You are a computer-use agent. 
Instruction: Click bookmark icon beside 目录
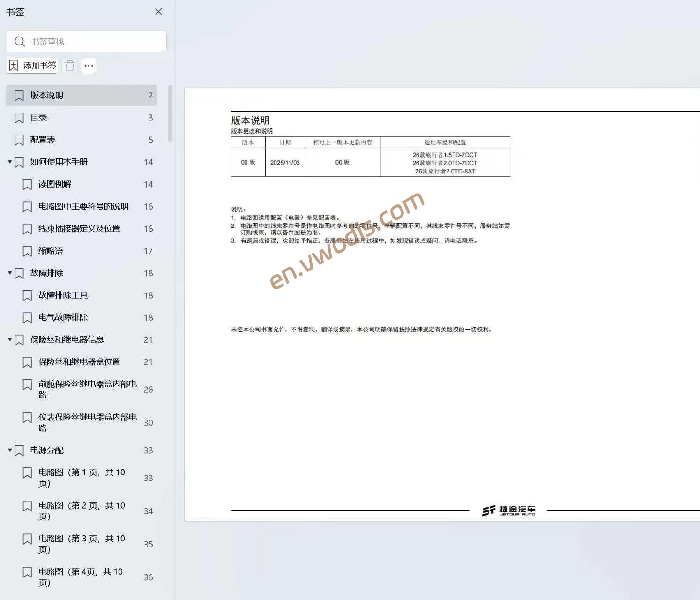[19, 118]
